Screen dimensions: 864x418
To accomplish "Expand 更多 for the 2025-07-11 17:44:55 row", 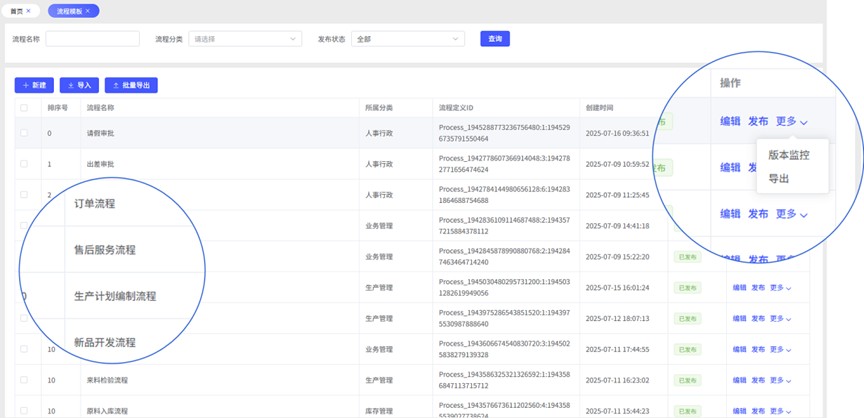I will (780, 349).
